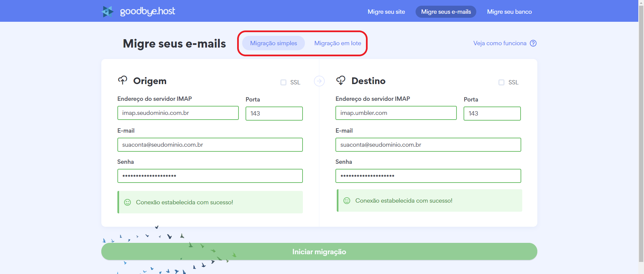The height and width of the screenshot is (274, 644).
Task: Click the goodbye.host logo icon
Action: pos(108,11)
